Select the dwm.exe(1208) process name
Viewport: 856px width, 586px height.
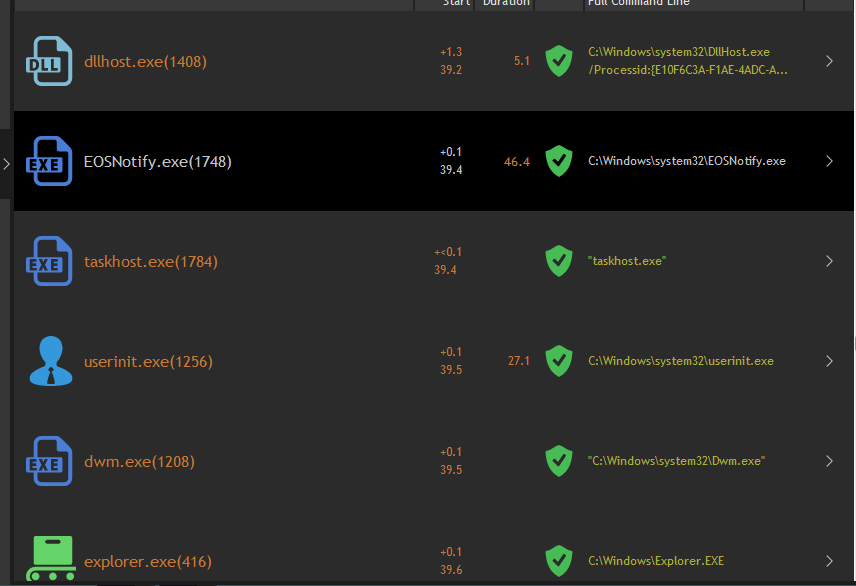coord(139,462)
